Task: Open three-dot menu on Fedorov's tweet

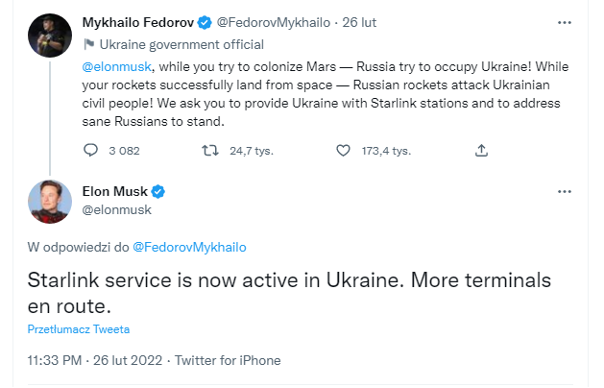Action: 564,23
